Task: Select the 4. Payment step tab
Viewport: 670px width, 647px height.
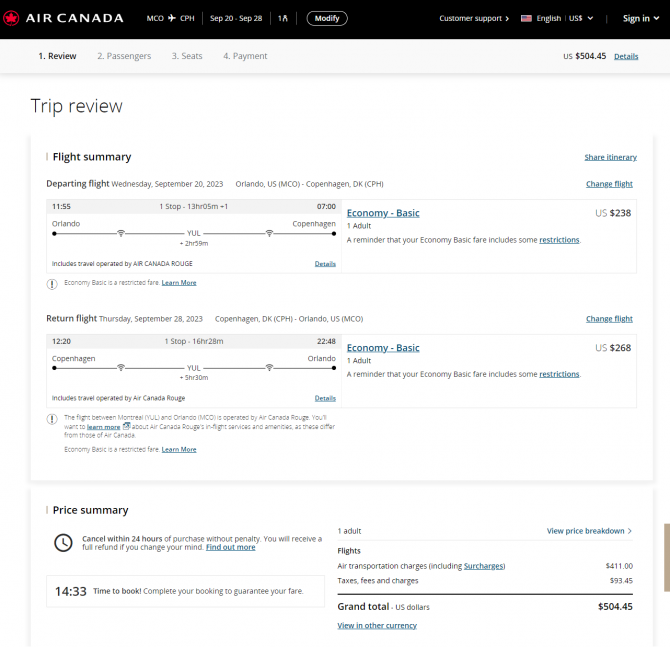Action: pos(245,56)
